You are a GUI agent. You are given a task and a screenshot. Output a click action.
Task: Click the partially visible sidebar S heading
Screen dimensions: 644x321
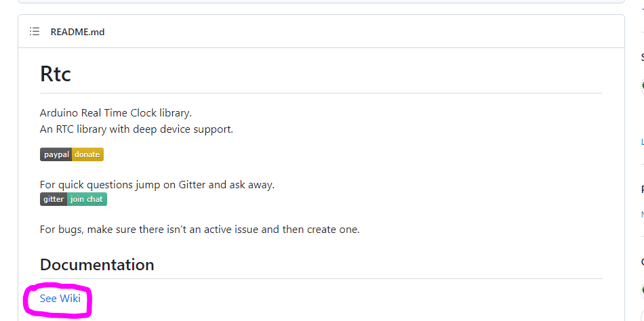tap(643, 58)
